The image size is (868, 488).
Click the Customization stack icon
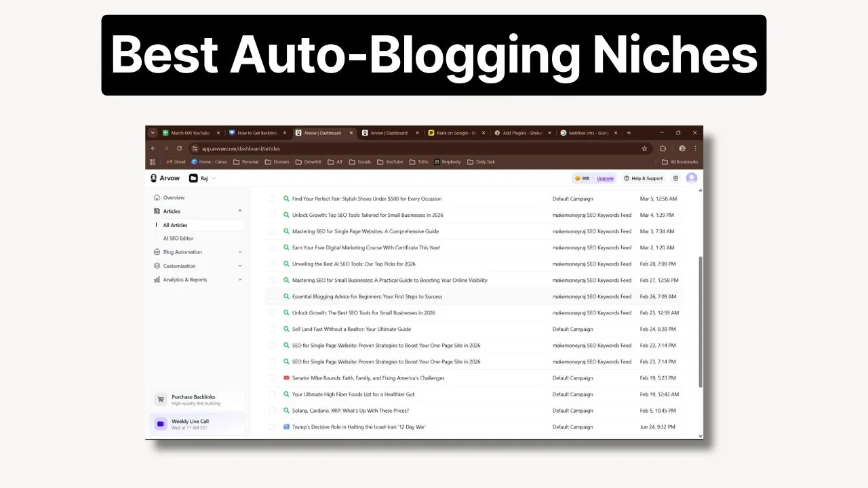(157, 266)
